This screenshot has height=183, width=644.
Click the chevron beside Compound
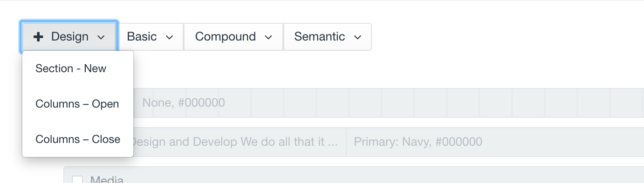[x=268, y=37]
